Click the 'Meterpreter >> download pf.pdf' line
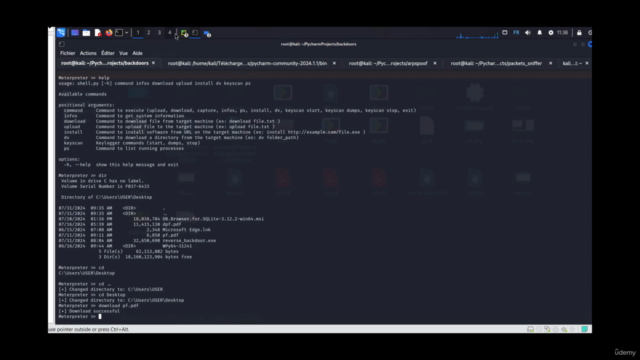This screenshot has height=360, width=640. [x=98, y=306]
